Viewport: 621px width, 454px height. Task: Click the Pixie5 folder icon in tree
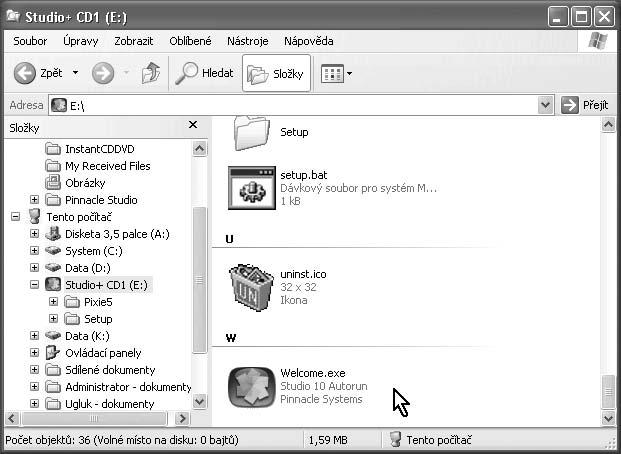pos(72,302)
